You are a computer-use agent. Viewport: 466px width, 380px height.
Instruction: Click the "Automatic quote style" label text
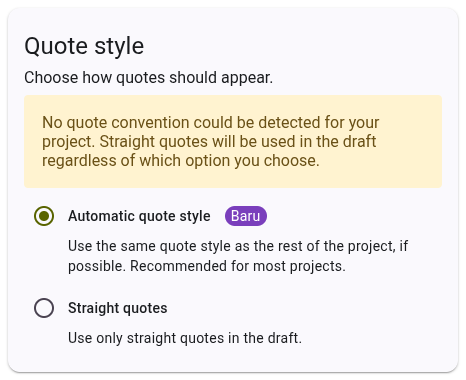[x=139, y=216]
